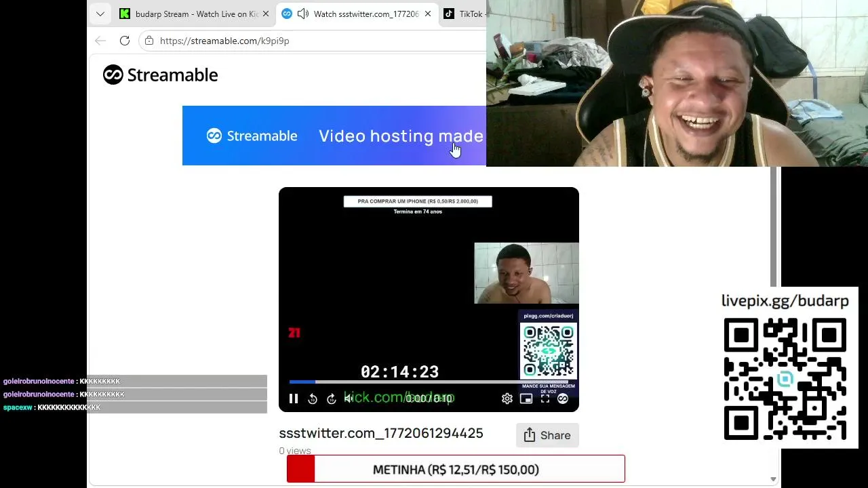Close the budarp Stream tab
Image resolution: width=868 pixels, height=488 pixels.
265,14
